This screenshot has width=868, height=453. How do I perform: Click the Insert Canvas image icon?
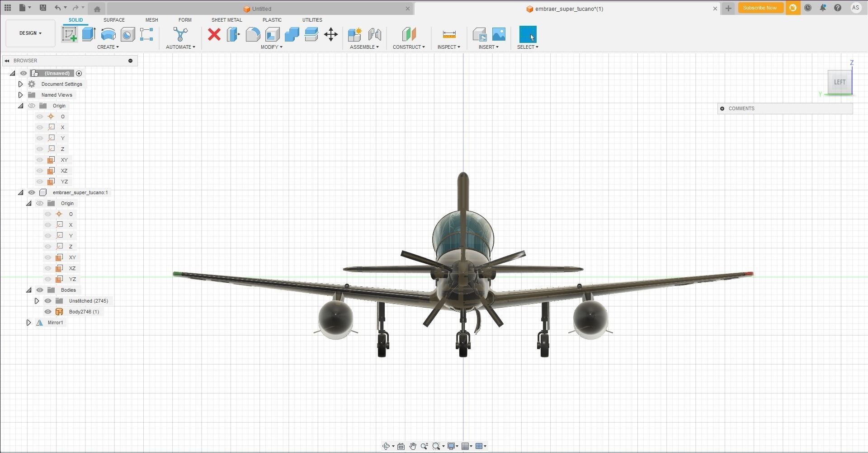tap(499, 34)
